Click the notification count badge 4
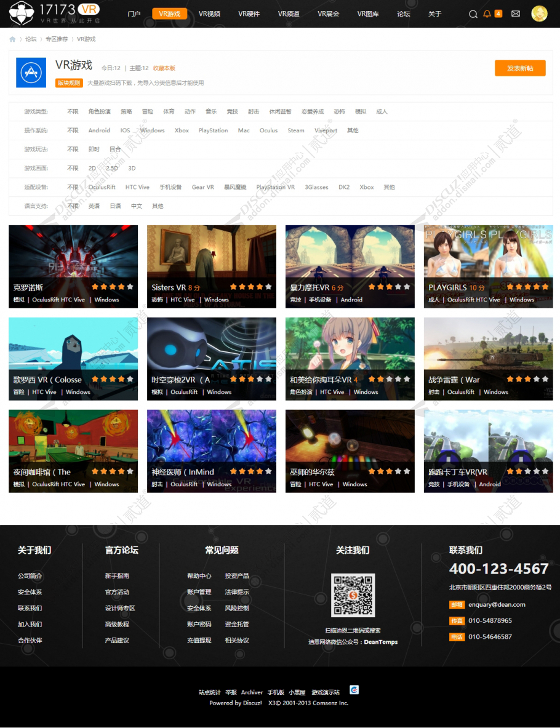560x728 pixels. coord(498,14)
